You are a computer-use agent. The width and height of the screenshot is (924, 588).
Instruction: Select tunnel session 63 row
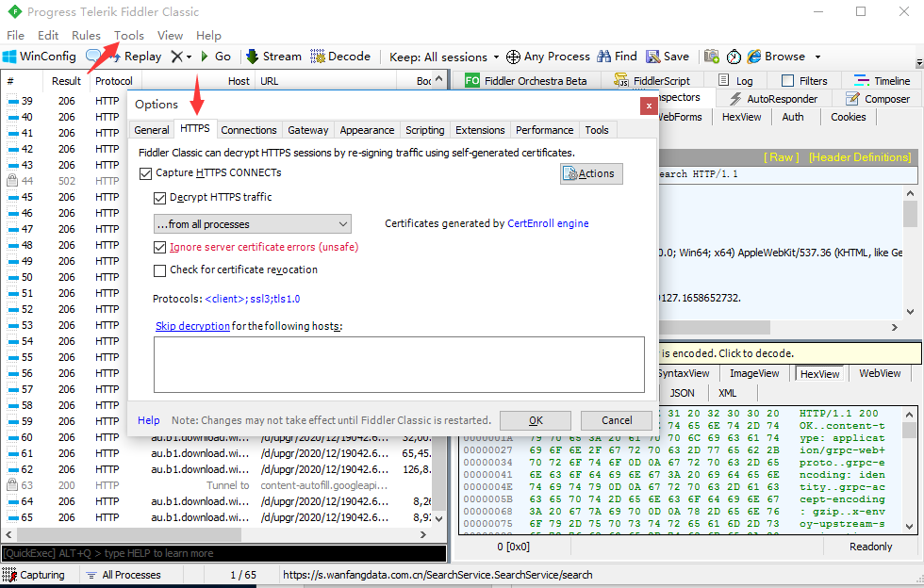click(x=218, y=485)
